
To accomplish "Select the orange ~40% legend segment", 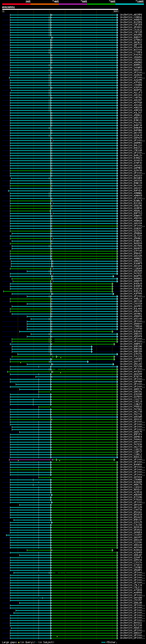I will [45, 4].
